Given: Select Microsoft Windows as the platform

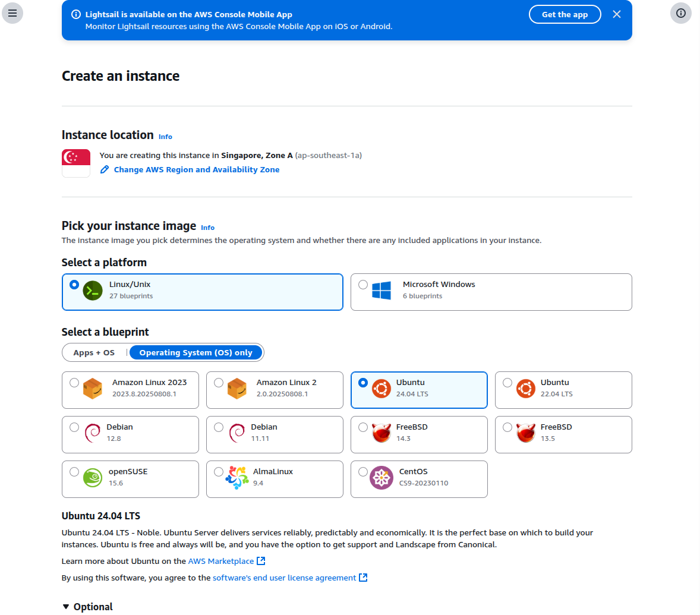Looking at the screenshot, I should tap(363, 284).
